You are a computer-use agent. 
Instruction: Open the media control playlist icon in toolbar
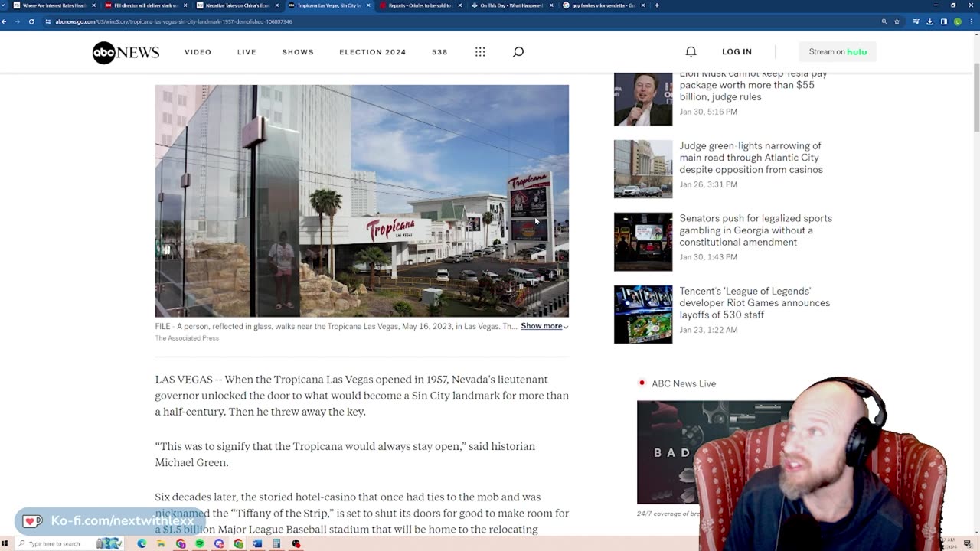point(916,21)
